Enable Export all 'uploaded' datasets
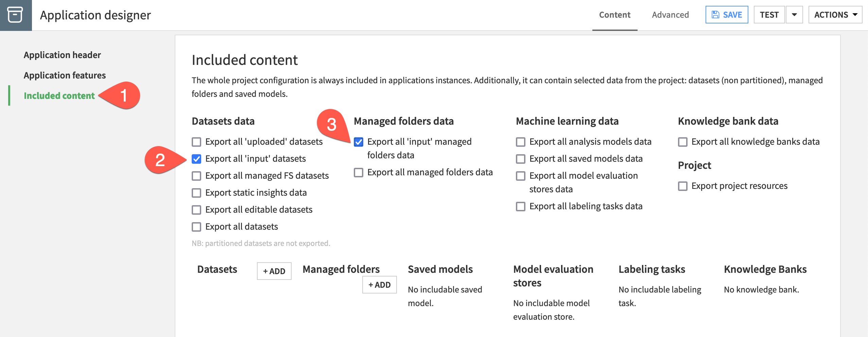The image size is (868, 337). coord(196,142)
